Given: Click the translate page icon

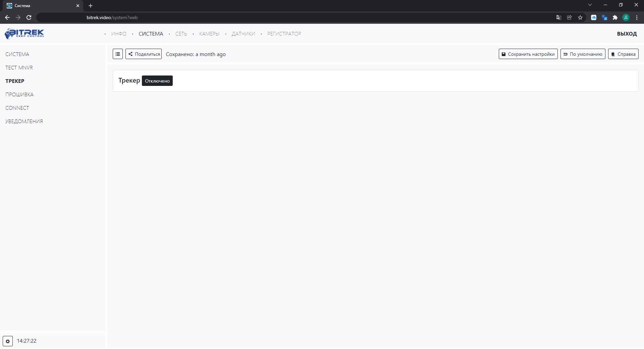Looking at the screenshot, I should (558, 17).
